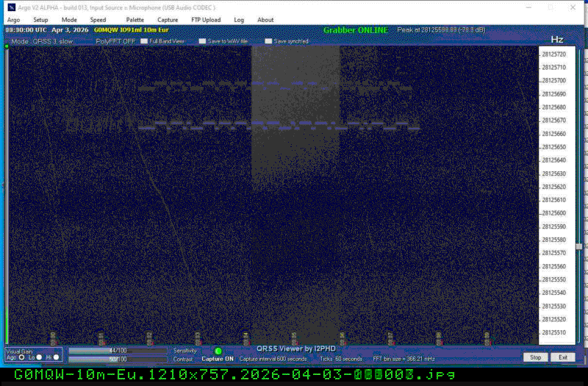Open the Capture menu
Viewport: 588px width, 386px height.
(x=168, y=20)
